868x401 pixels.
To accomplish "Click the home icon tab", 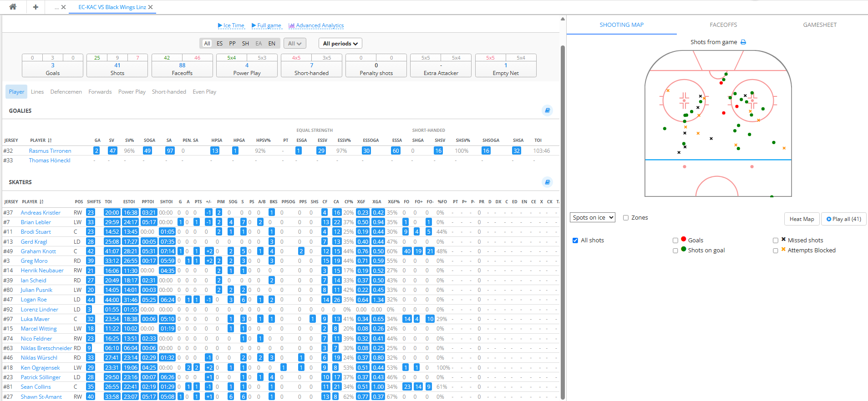I will tap(13, 7).
